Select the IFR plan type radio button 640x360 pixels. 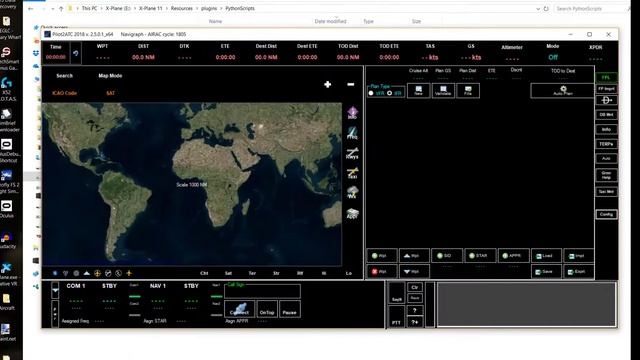click(389, 93)
